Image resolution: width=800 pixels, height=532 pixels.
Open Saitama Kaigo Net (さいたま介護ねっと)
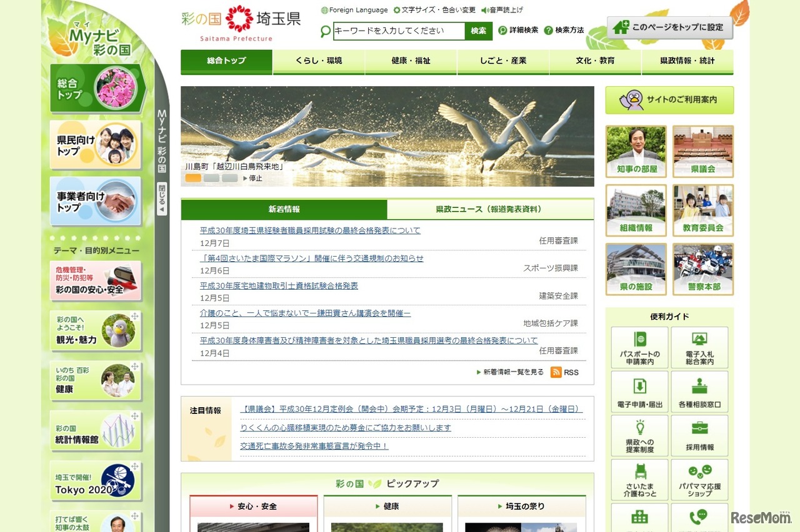point(639,480)
